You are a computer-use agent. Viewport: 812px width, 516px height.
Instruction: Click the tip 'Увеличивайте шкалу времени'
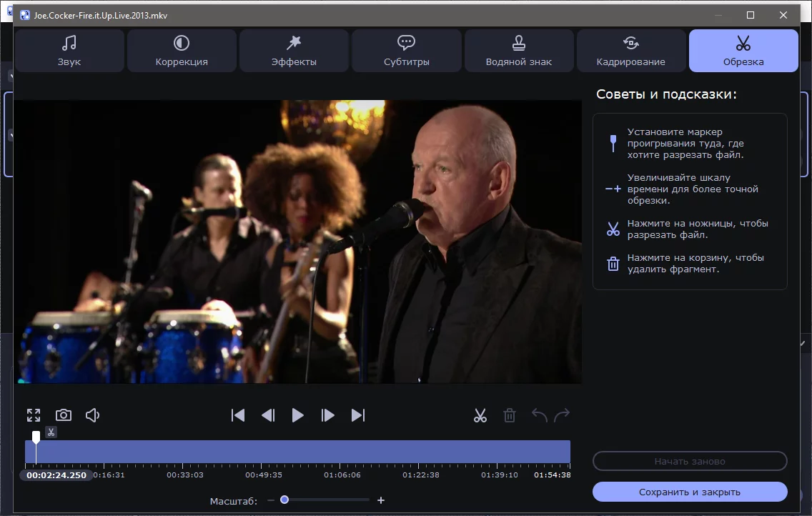693,189
